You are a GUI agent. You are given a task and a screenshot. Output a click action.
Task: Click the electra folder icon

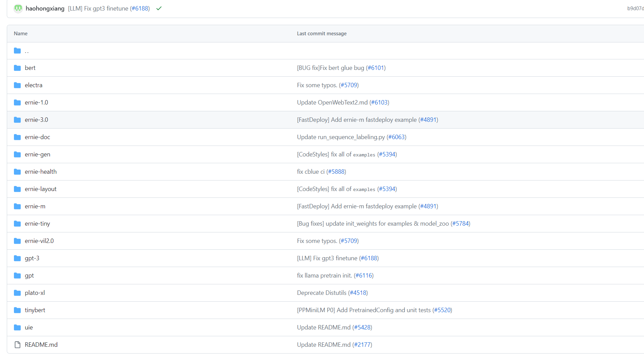17,85
